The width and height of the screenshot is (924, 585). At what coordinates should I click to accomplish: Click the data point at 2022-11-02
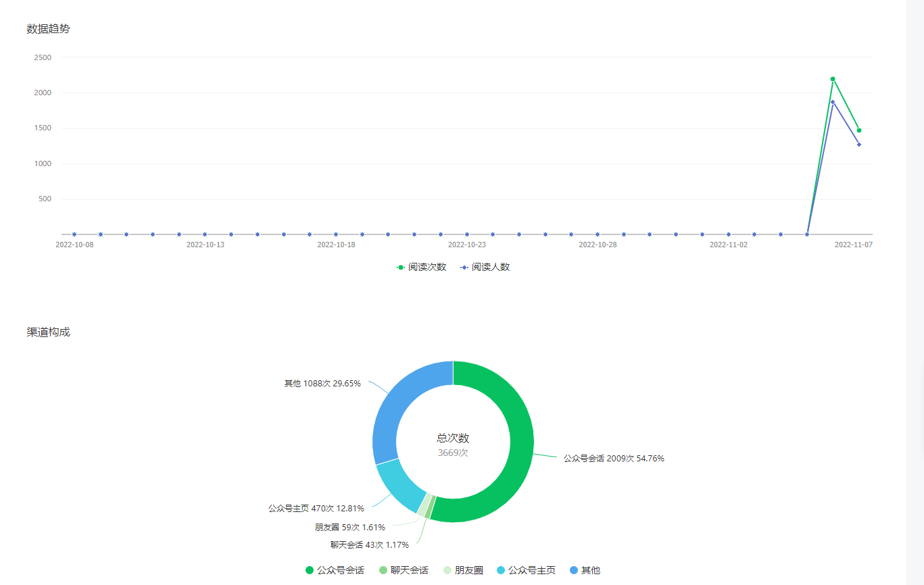(x=728, y=234)
